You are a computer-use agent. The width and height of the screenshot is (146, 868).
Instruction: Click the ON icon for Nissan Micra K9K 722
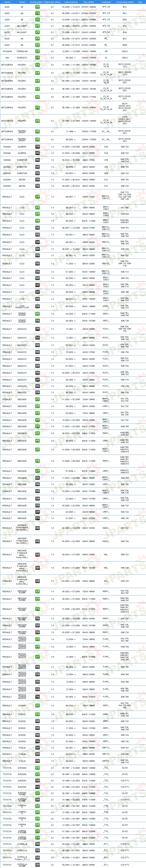[x=37, y=186]
